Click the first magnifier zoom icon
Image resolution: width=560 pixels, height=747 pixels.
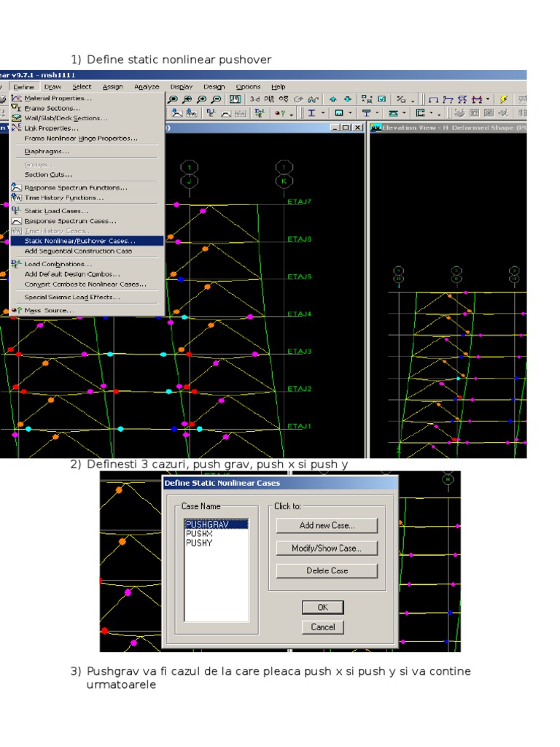[x=173, y=99]
